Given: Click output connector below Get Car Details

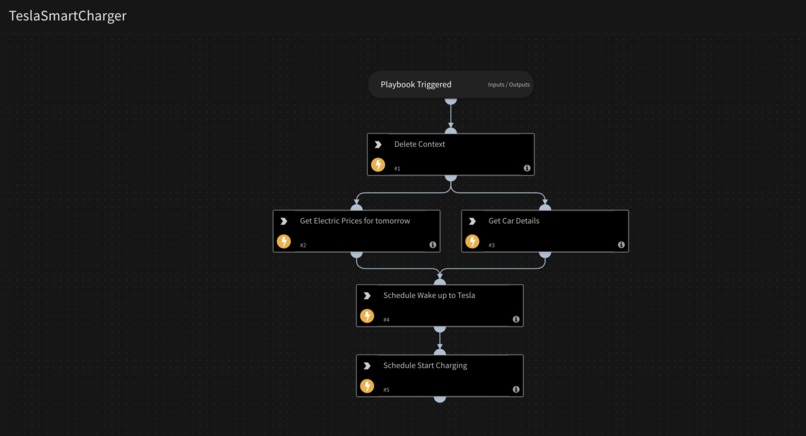Looking at the screenshot, I should (545, 255).
